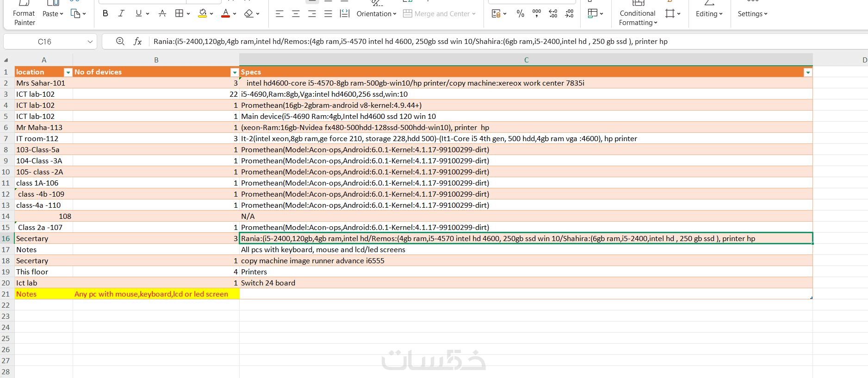Toggle bold formatting
Image resolution: width=868 pixels, height=378 pixels.
(x=105, y=13)
